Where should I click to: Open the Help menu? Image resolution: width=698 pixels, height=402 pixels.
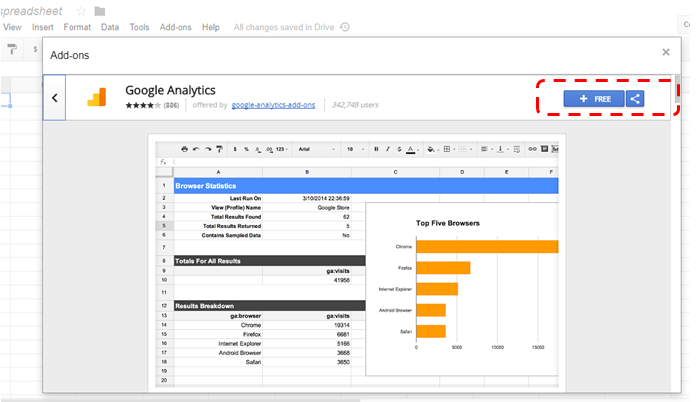point(211,27)
